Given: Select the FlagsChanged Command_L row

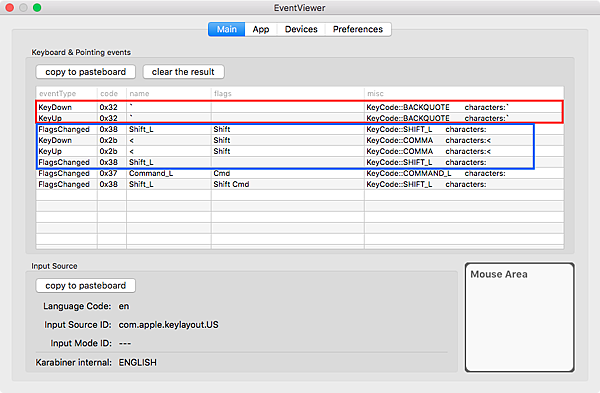Looking at the screenshot, I should coord(300,173).
